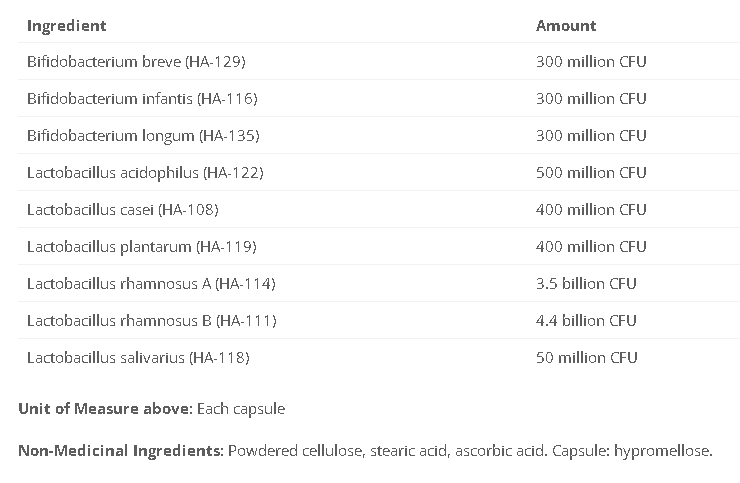This screenshot has width=740, height=483.
Task: Select Lactobacillus acidophilus (HA-122) entry
Action: click(145, 172)
